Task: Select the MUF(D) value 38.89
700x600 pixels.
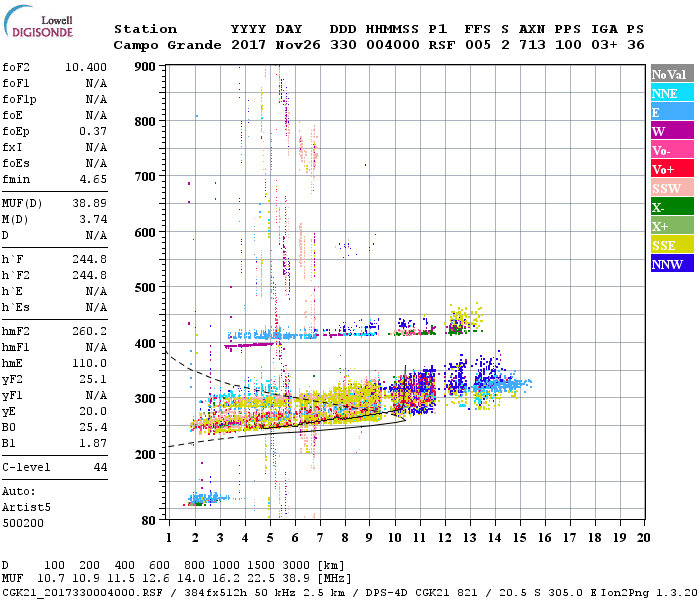Action: [x=90, y=201]
